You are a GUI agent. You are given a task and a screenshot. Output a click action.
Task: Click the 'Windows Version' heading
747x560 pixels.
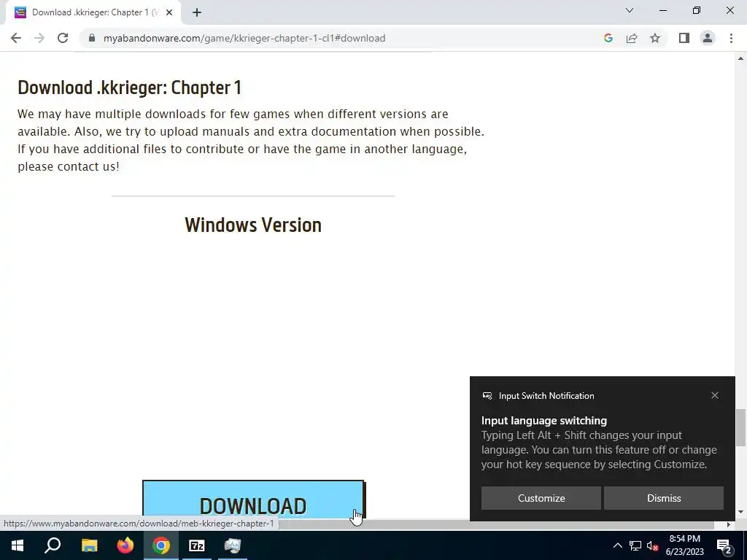coord(253,225)
